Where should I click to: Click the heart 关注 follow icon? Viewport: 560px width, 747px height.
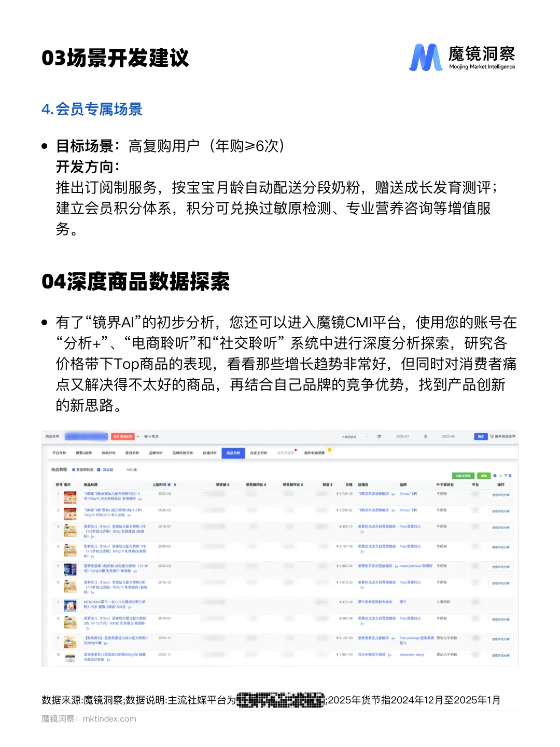146,436
